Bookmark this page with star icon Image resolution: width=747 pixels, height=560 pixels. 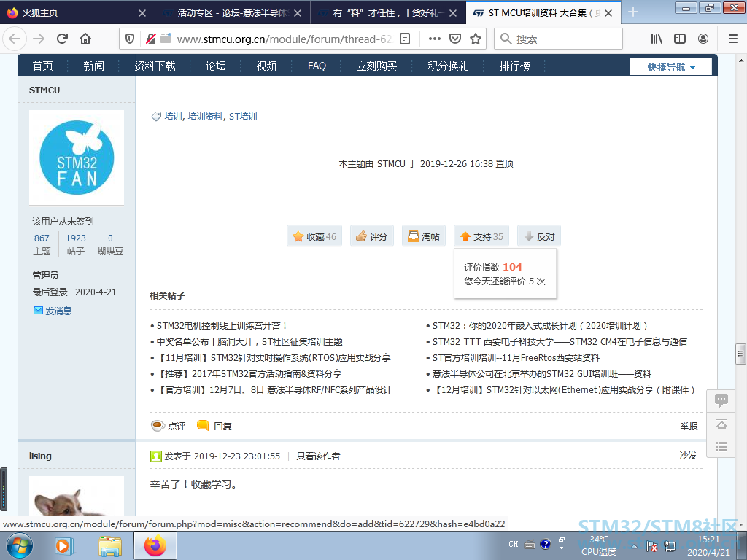[476, 39]
